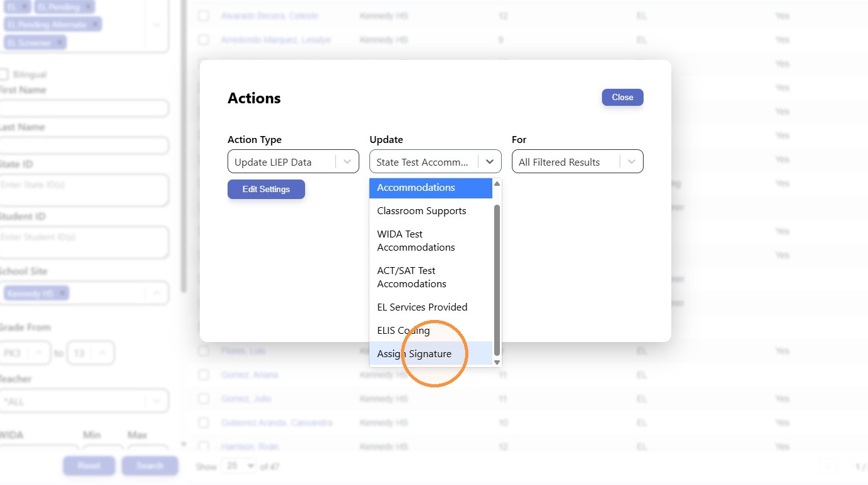Toggle the Bilingual checkbox
The image size is (868, 485).
coord(4,74)
